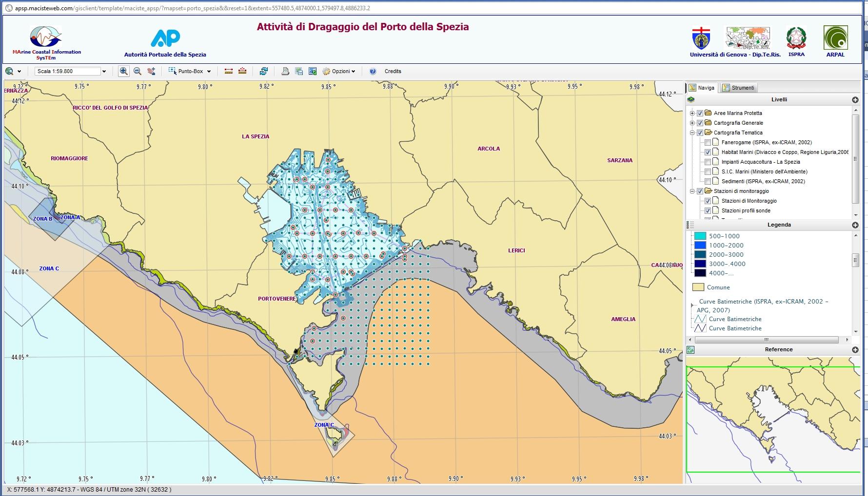Viewport: 868px width, 496px height.
Task: Click the 1000-2000 blue legend swatch
Action: click(x=700, y=246)
